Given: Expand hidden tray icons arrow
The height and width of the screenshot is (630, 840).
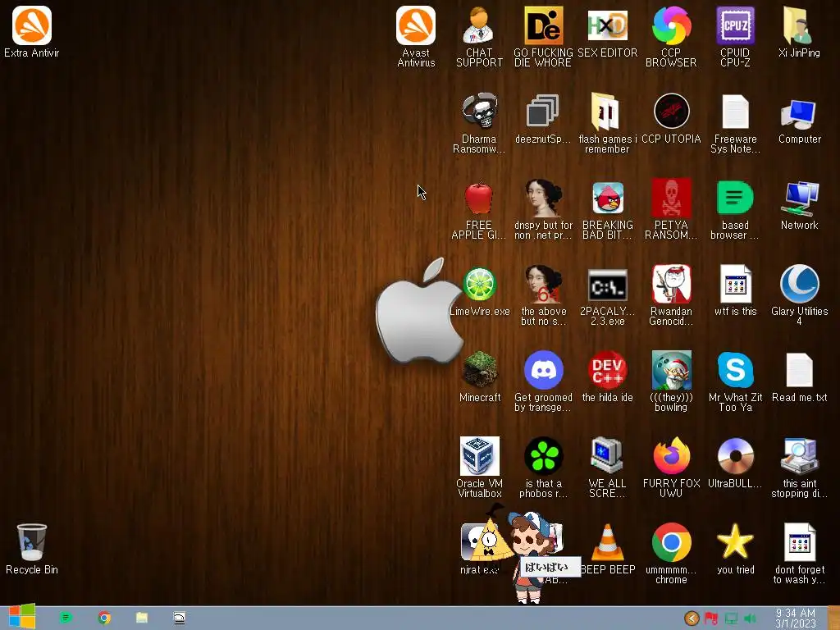Looking at the screenshot, I should click(692, 619).
